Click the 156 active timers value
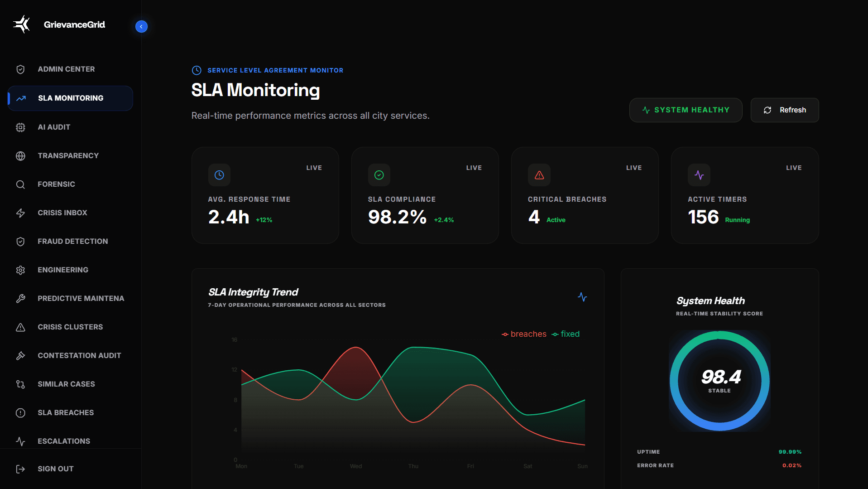The height and width of the screenshot is (489, 868). pos(703,217)
